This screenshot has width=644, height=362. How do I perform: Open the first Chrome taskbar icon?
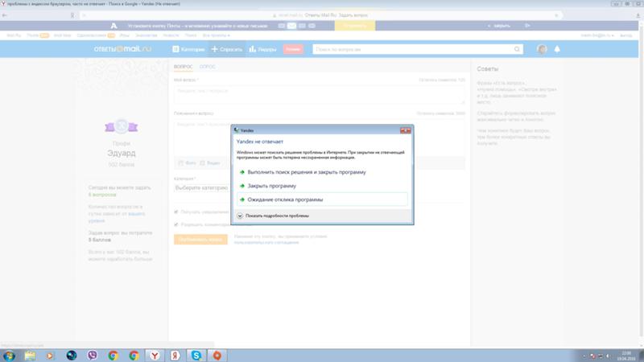pyautogui.click(x=113, y=356)
